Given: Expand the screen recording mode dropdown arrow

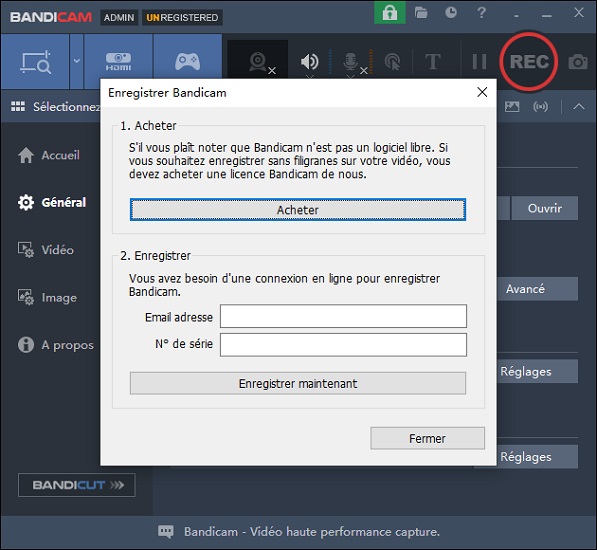Looking at the screenshot, I should (77, 61).
